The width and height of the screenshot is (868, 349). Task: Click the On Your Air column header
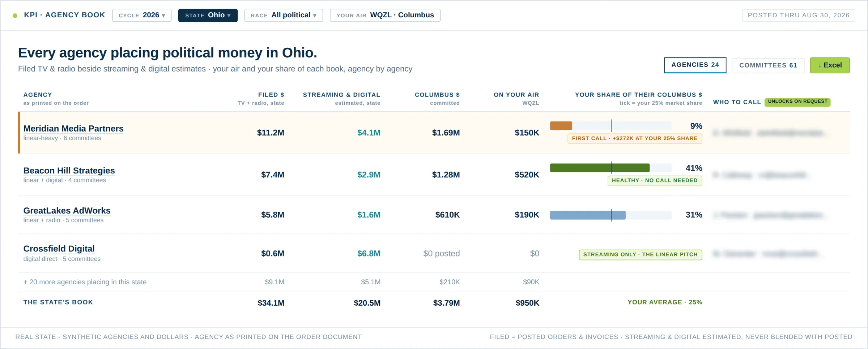tap(516, 95)
